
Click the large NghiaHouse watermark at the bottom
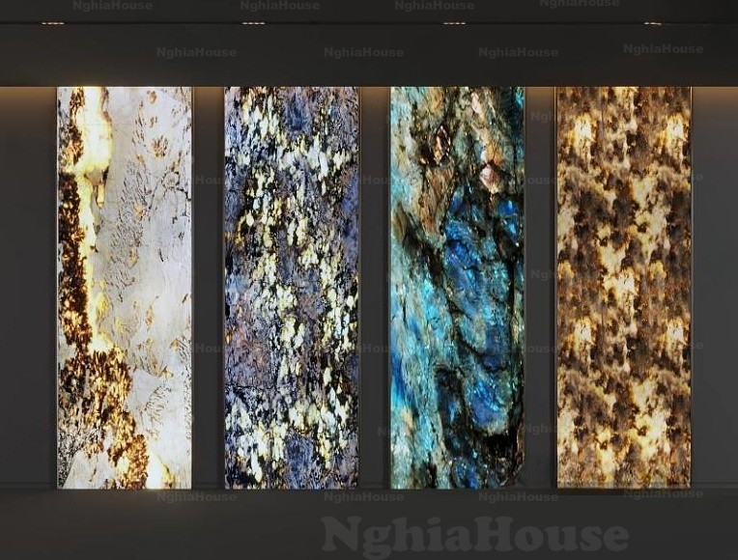point(474,534)
